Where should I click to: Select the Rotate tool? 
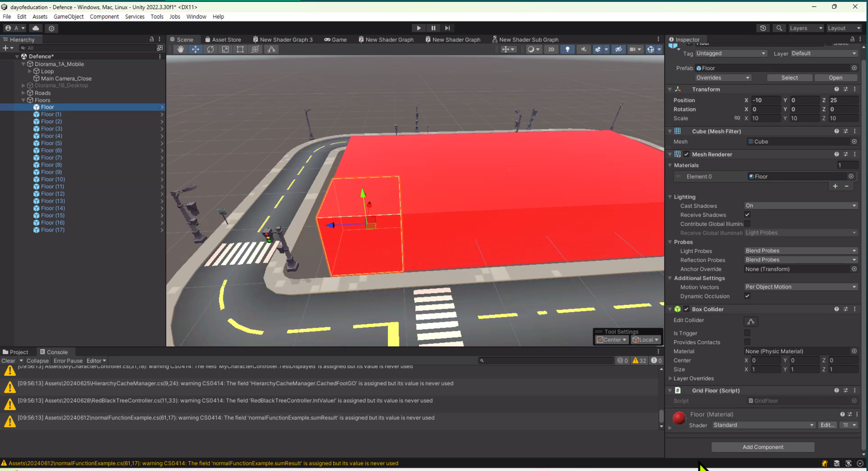point(210,49)
